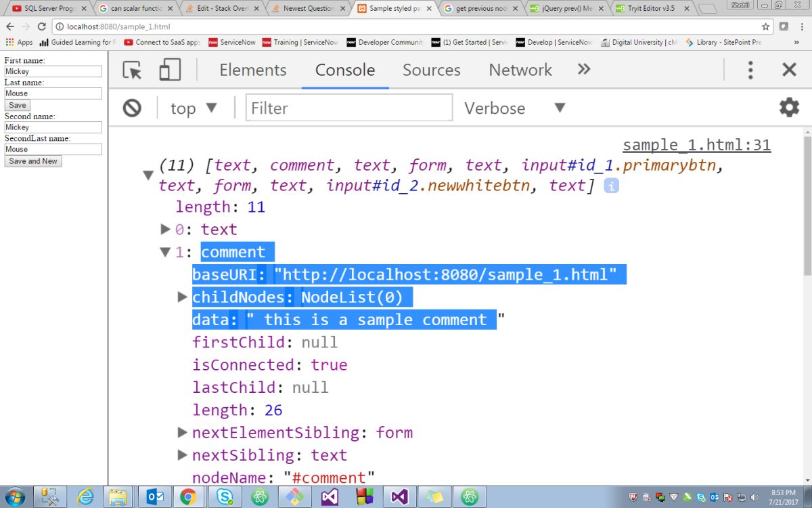Click the 'firstChild: null' property

tap(265, 342)
